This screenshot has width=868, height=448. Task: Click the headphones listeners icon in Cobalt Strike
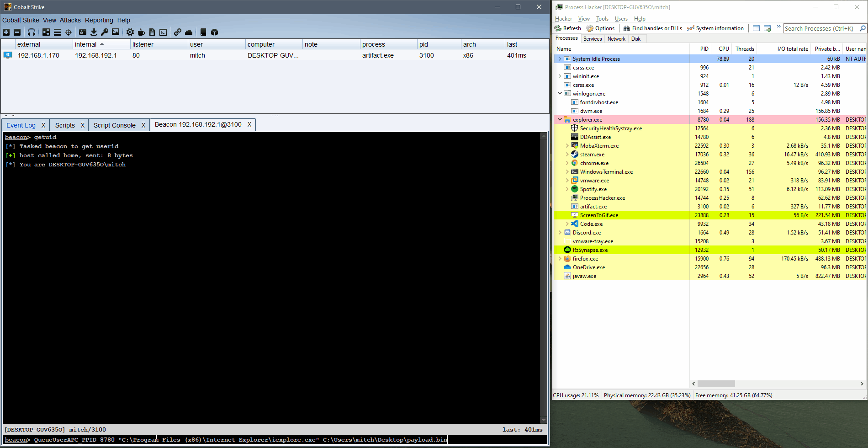[32, 32]
